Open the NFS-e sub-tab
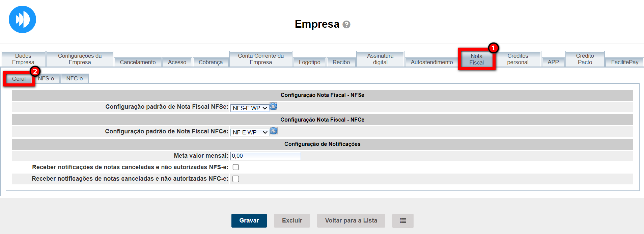This screenshot has height=234, width=644. (x=46, y=78)
